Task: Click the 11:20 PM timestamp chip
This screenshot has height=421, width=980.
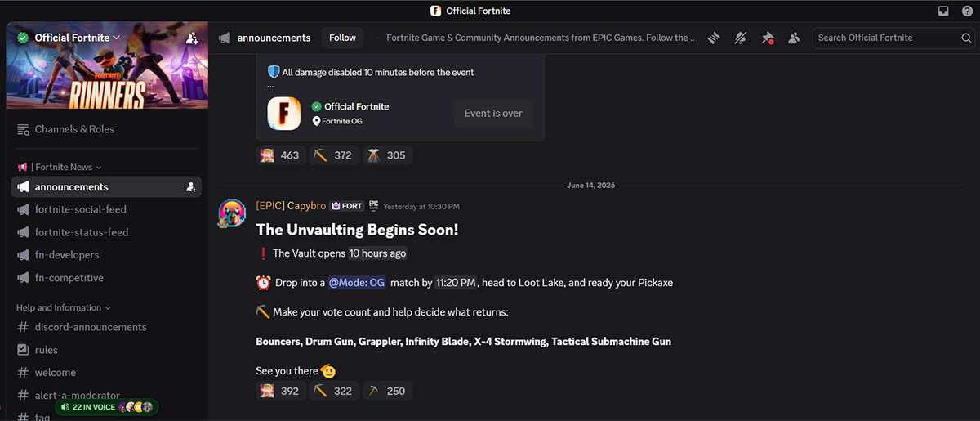Action: 456,283
